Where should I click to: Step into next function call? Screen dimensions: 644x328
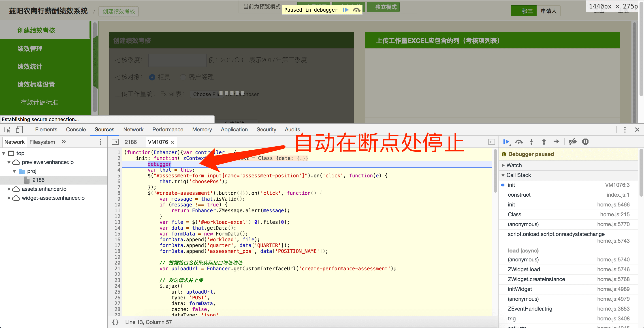(531, 142)
